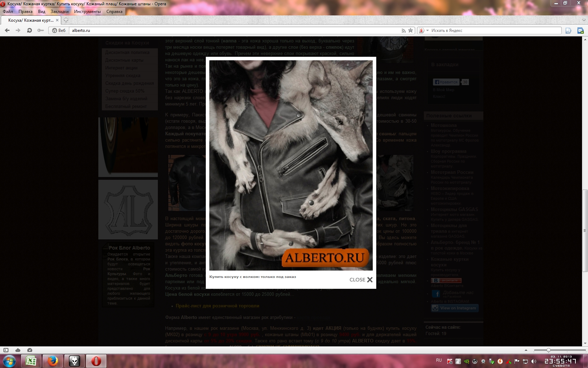This screenshot has width=588, height=368.
Task: Open the Action Center flag tray icon
Action: tap(517, 361)
